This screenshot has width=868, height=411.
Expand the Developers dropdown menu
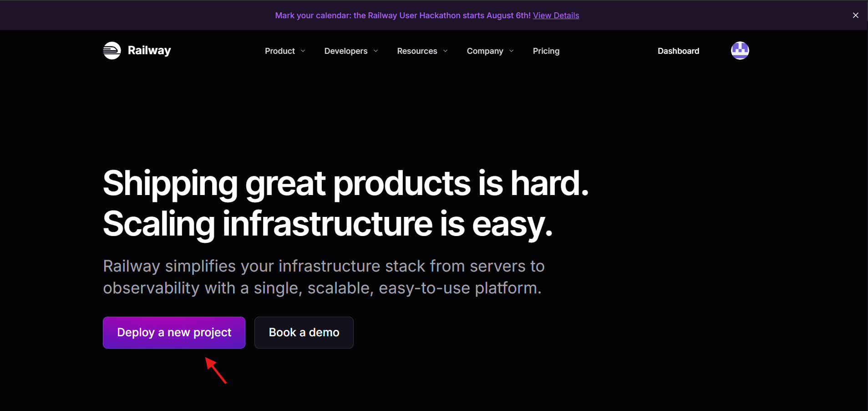click(351, 51)
